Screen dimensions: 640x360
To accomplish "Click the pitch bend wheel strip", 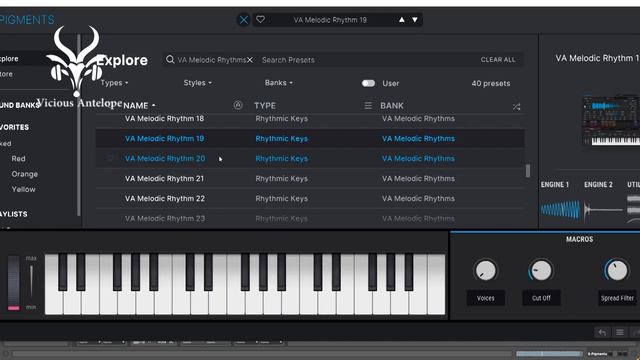I will tap(13, 282).
